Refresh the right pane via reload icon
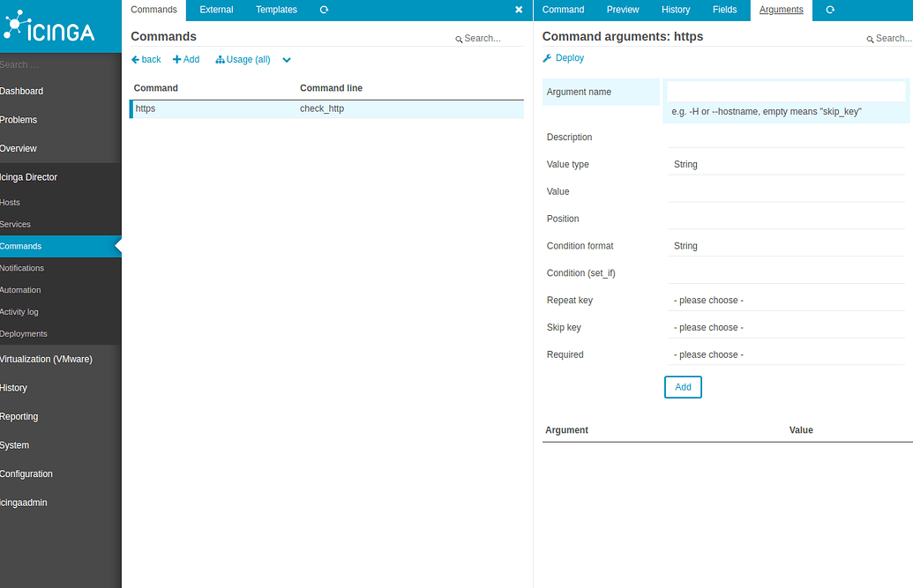Screen dimensions: 913x588 829,10
